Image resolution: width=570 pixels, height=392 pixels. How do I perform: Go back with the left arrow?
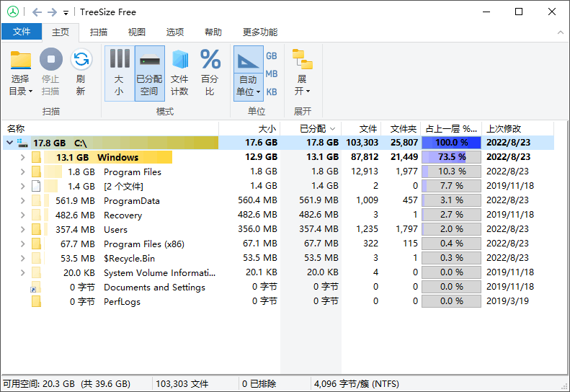[x=37, y=12]
